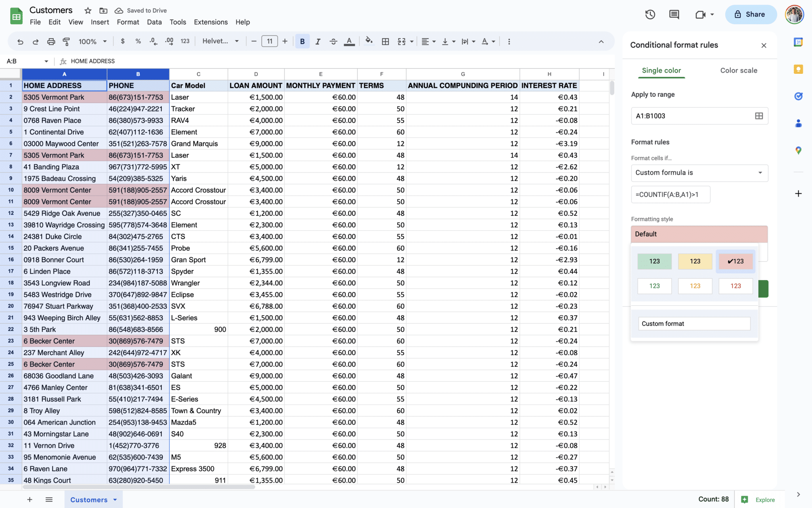Click Custom format option

pyautogui.click(x=694, y=324)
